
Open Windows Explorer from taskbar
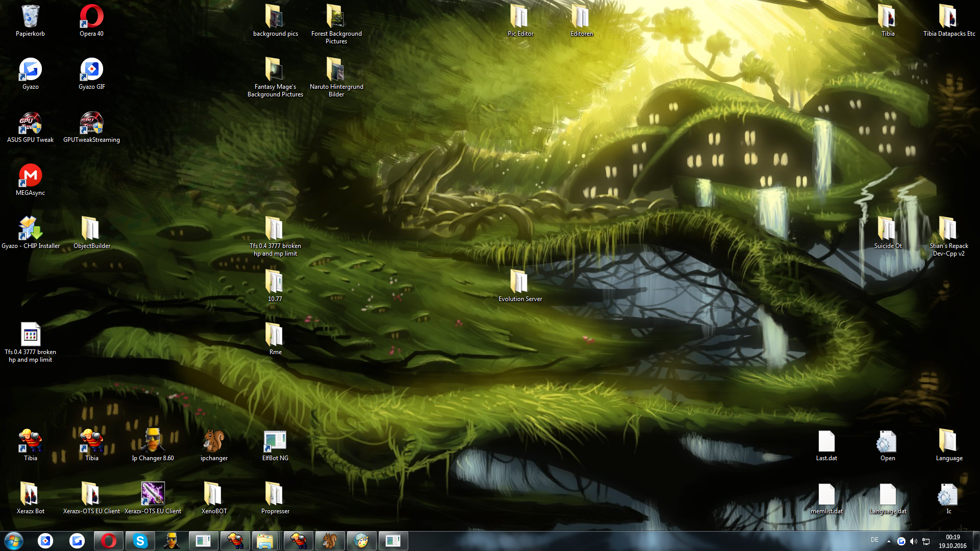(265, 541)
